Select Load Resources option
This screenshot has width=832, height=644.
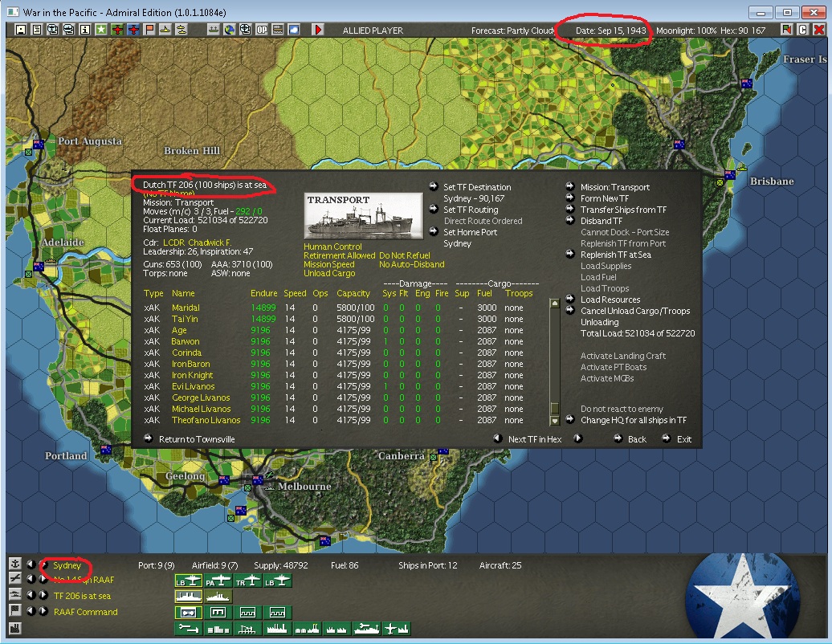pyautogui.click(x=610, y=300)
